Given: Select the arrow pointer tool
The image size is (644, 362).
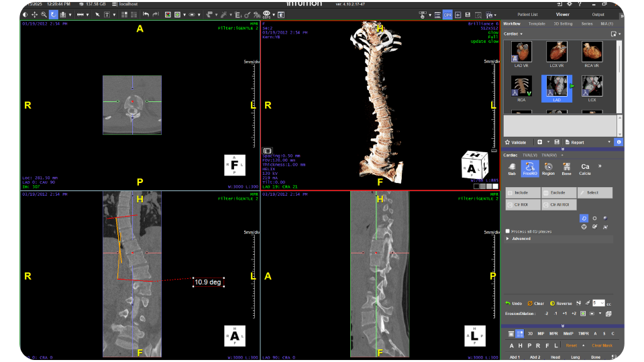Looking at the screenshot, I should tap(97, 14).
